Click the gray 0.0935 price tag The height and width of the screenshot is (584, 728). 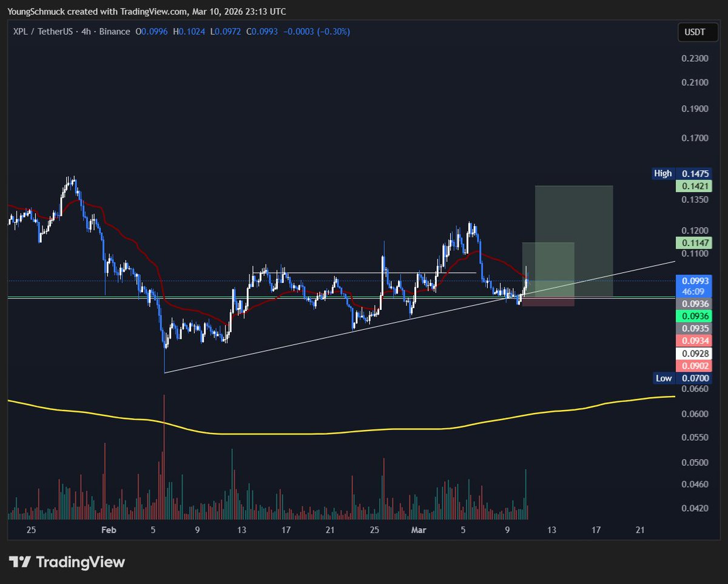tap(693, 328)
